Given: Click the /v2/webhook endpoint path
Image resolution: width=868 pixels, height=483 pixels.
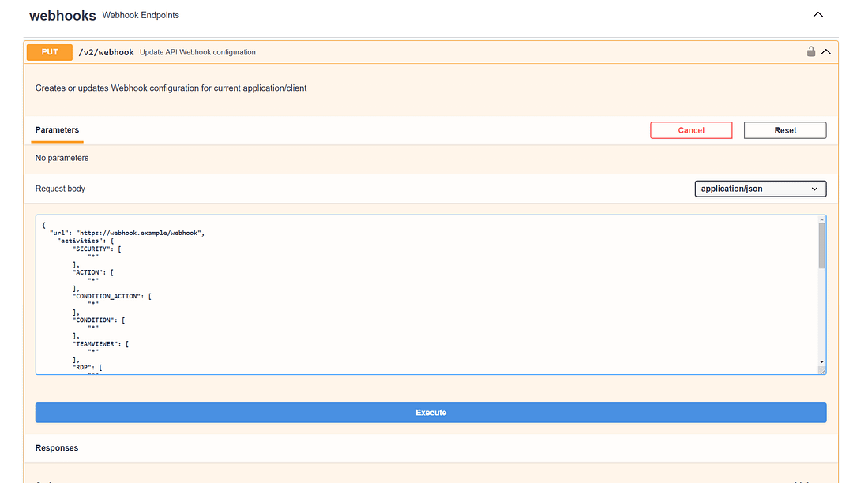Looking at the screenshot, I should click(106, 52).
